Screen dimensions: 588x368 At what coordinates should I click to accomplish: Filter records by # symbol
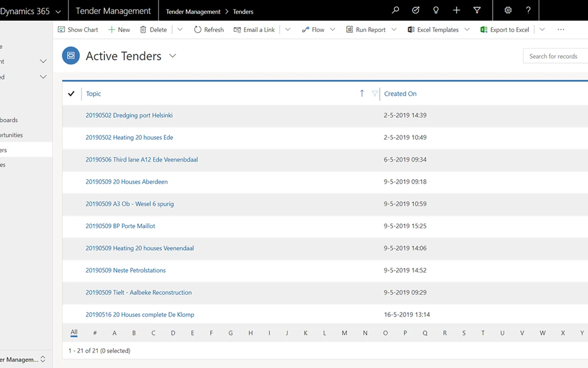95,333
